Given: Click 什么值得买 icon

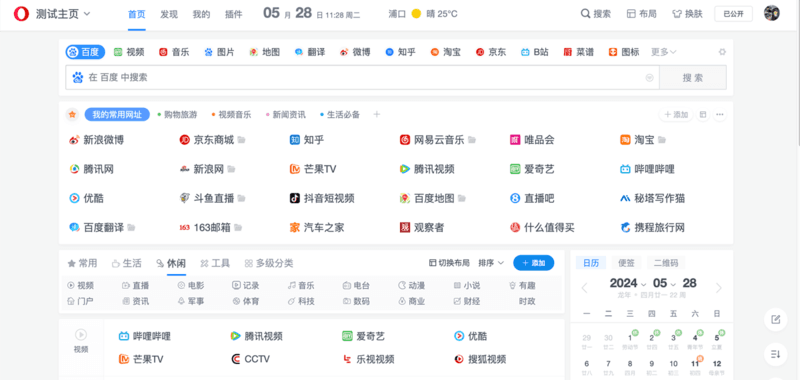Looking at the screenshot, I should [x=515, y=227].
